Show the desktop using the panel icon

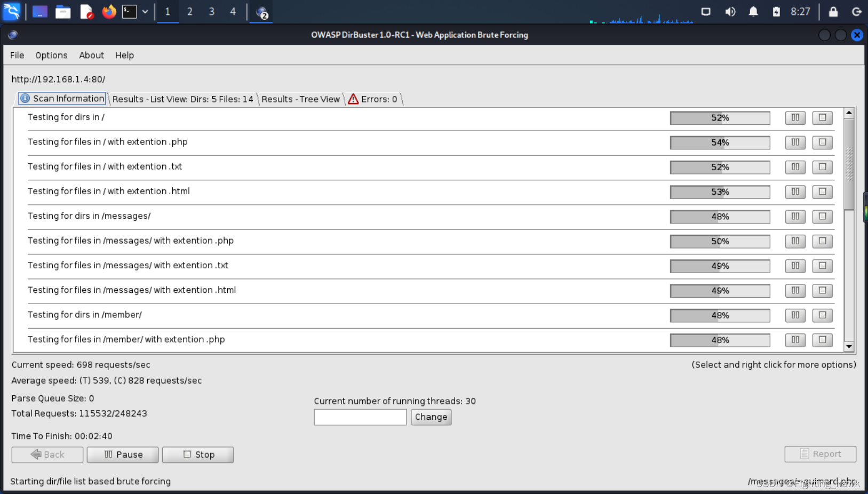pyautogui.click(x=40, y=11)
